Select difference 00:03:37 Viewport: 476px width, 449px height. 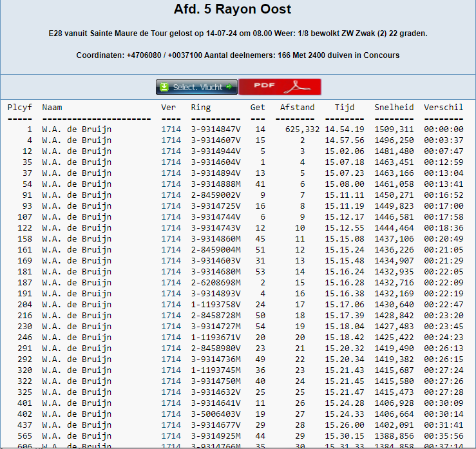(444, 140)
